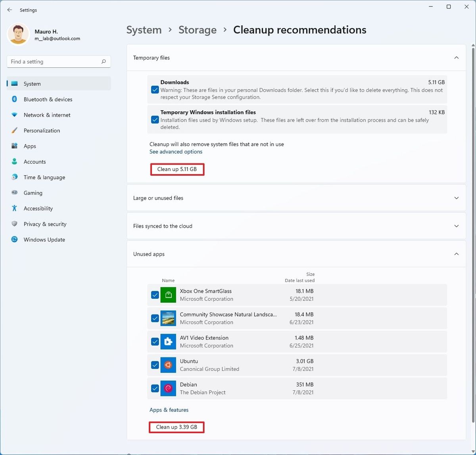The width and height of the screenshot is (476, 455).
Task: Click the Clean up 5.11 GB button
Action: point(177,169)
